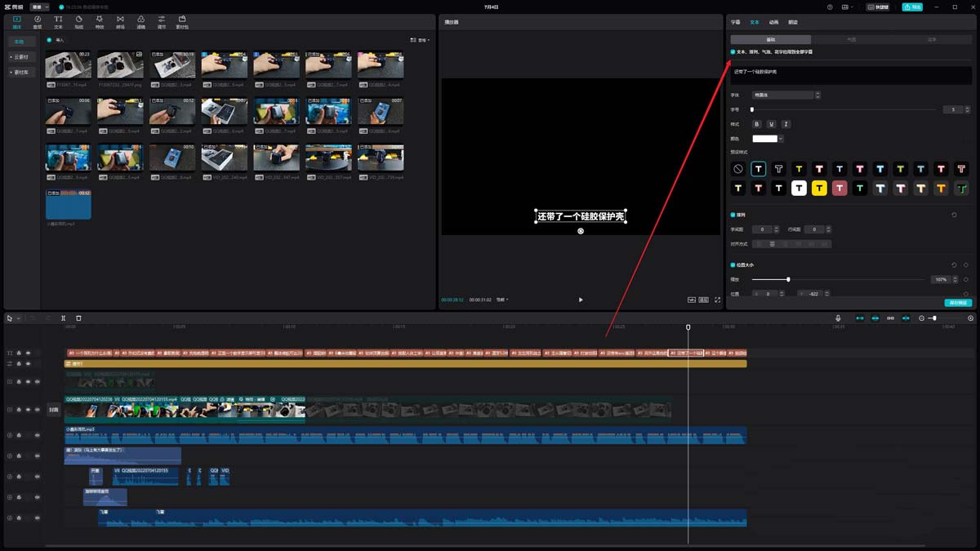Open the 贴纸 stickers tab
This screenshot has width=980, height=551.
pos(79,21)
